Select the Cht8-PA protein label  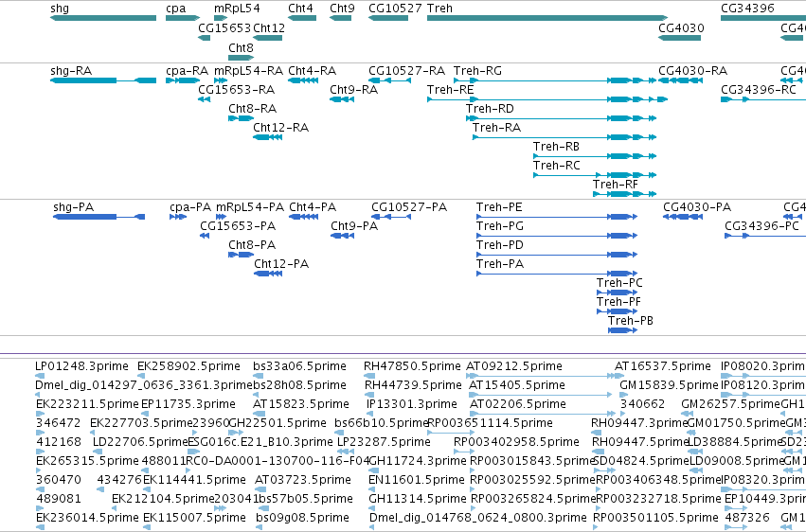pyautogui.click(x=252, y=245)
